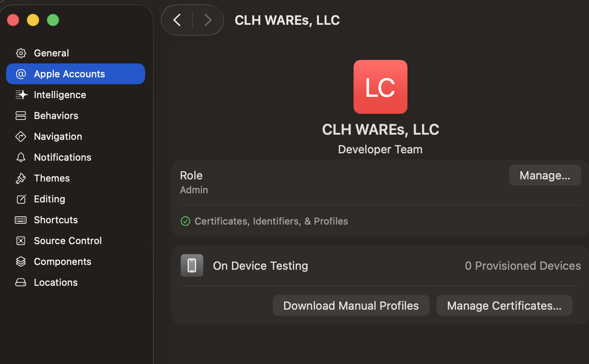Image resolution: width=589 pixels, height=364 pixels.
Task: Open the Editing settings pane
Action: [49, 199]
